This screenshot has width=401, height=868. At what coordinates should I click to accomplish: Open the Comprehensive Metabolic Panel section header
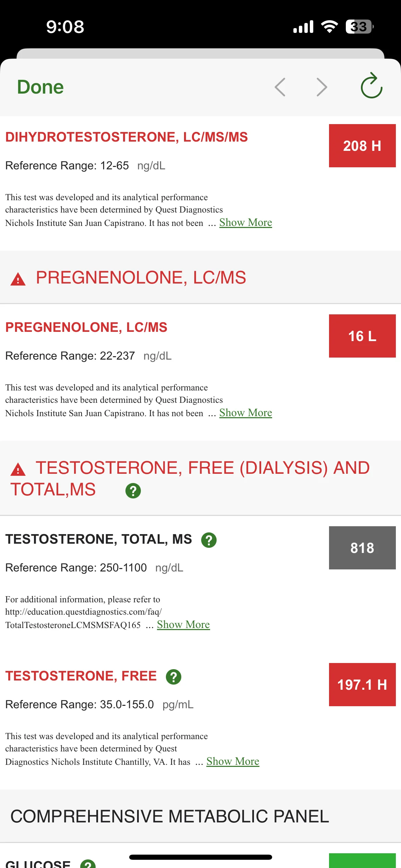(x=200, y=816)
